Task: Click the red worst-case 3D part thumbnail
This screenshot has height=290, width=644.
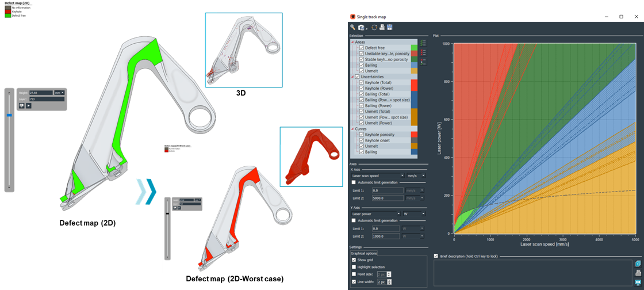Action: click(x=311, y=157)
